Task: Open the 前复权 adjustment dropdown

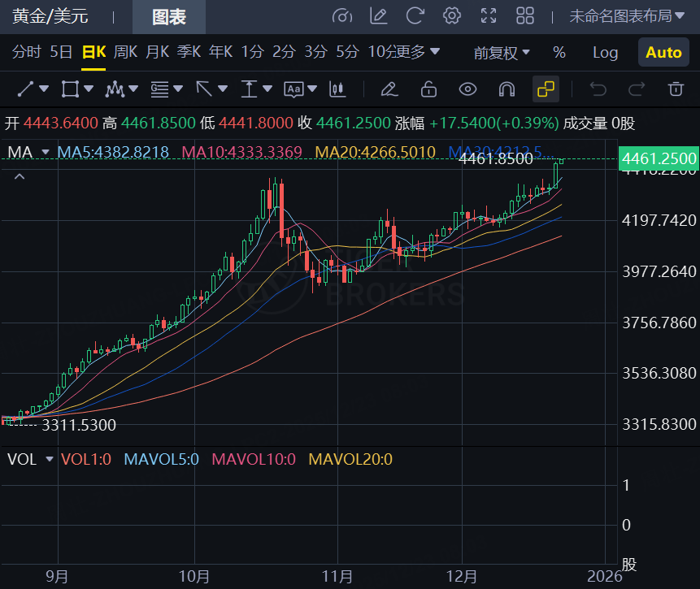Action: tap(502, 52)
